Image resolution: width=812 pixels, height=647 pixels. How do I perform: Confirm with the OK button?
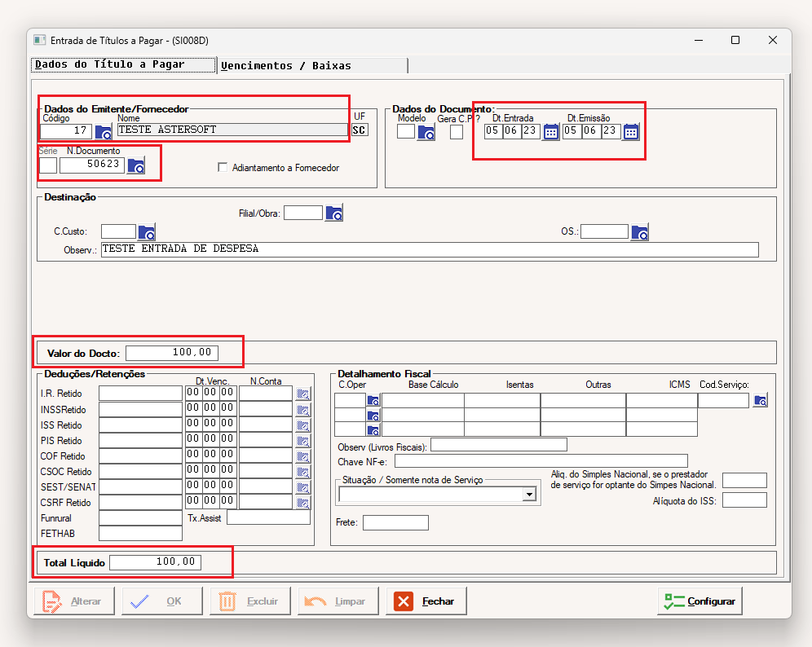coord(162,601)
